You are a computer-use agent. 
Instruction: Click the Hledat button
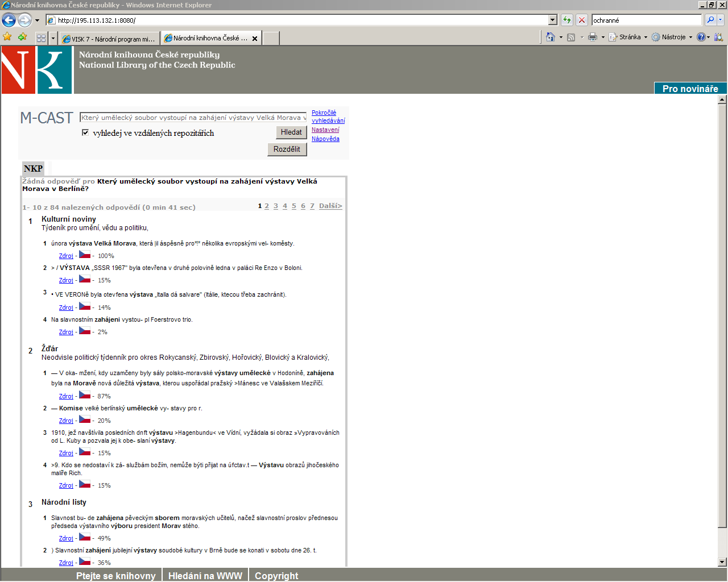pos(291,132)
